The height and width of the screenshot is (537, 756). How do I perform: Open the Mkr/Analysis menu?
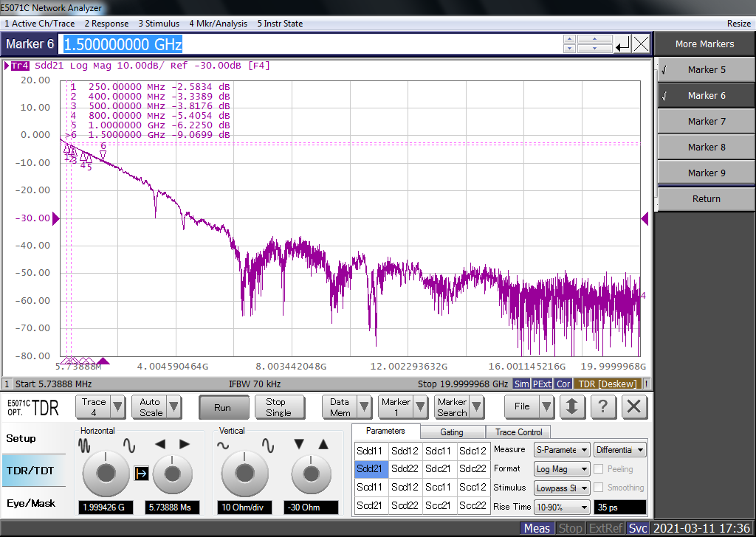pyautogui.click(x=218, y=24)
